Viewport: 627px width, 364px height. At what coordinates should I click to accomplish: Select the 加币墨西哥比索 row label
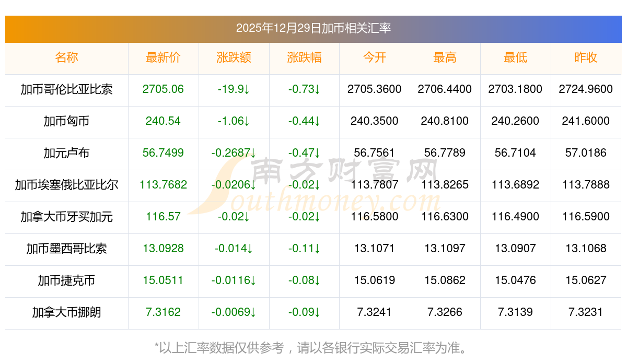pyautogui.click(x=66, y=249)
